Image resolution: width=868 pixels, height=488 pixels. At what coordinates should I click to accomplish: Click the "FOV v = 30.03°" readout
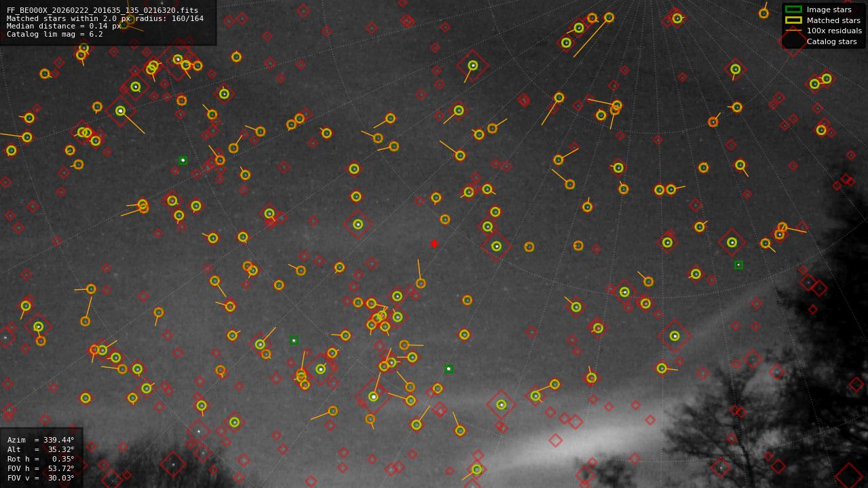point(41,478)
